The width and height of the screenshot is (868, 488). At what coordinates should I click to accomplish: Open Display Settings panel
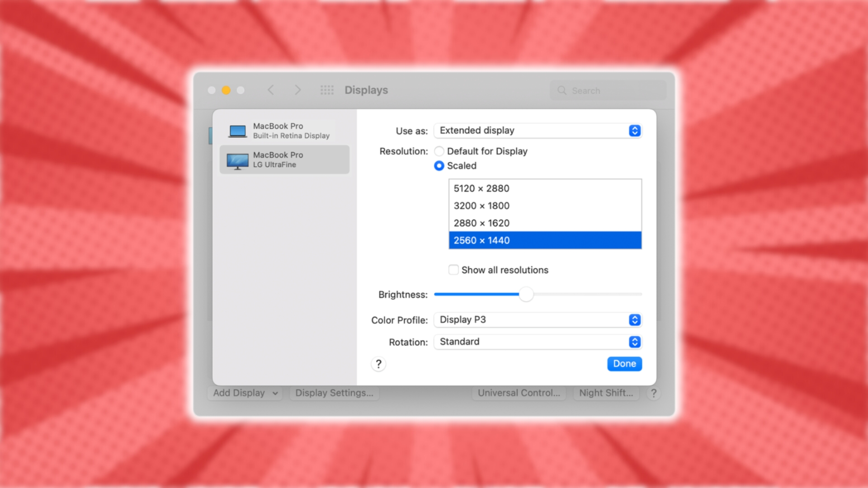point(334,393)
